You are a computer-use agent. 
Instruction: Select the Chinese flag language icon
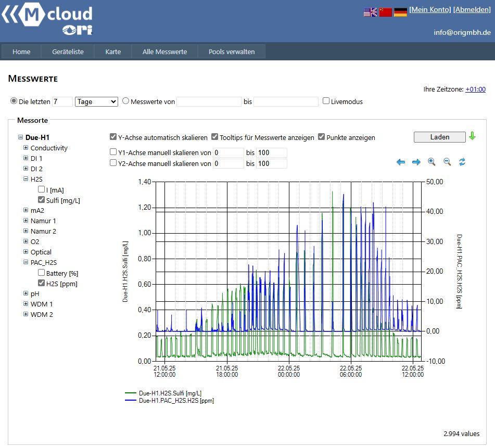[x=385, y=12]
